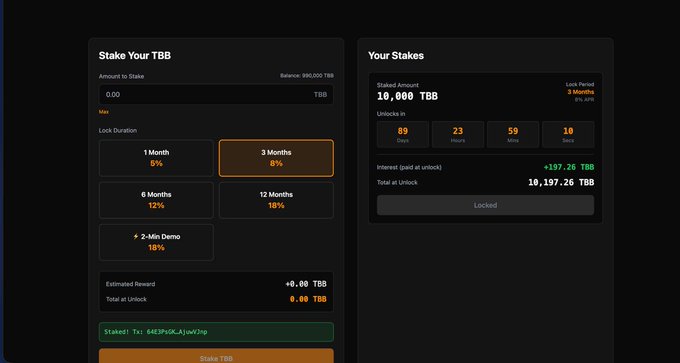Click the Estimated Reward label
Image resolution: width=680 pixels, height=363 pixels.
[130, 284]
